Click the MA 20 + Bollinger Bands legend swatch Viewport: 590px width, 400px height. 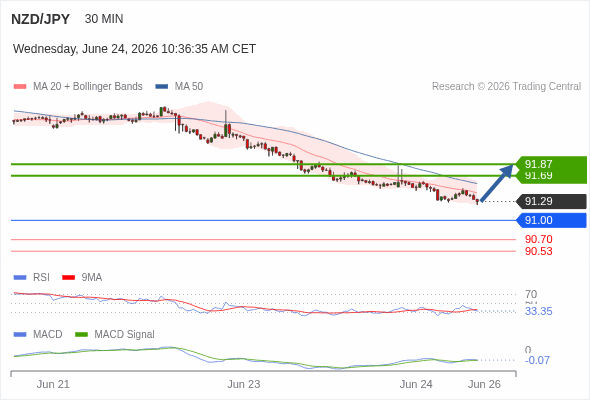(20, 87)
